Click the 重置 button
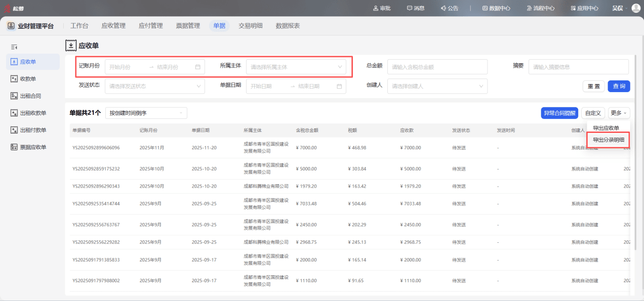Screen dimensions: 644x301 pyautogui.click(x=594, y=87)
